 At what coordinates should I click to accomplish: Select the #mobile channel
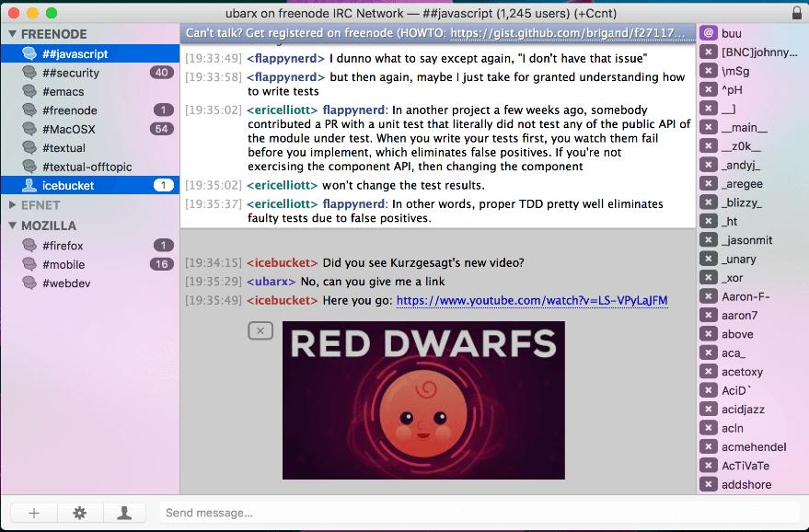90,264
